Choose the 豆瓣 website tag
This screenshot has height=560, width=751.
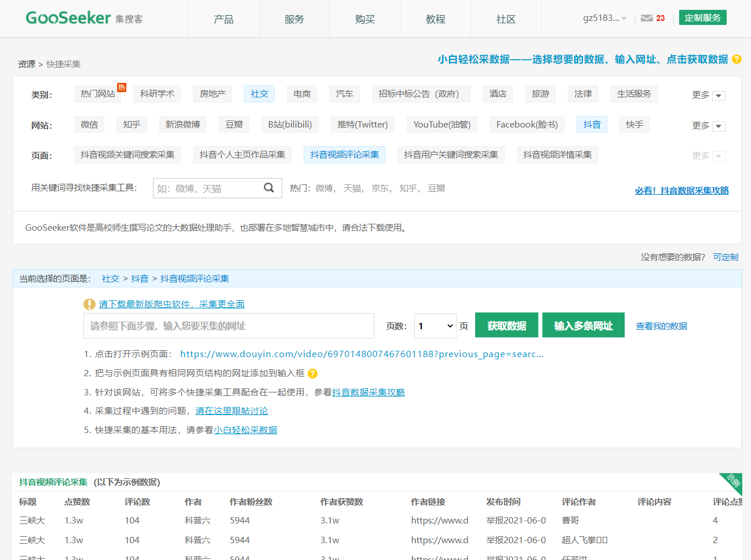click(x=234, y=125)
